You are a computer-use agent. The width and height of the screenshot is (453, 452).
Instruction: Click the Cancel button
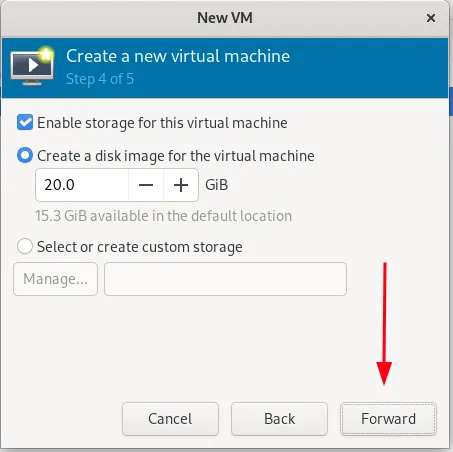click(170, 419)
